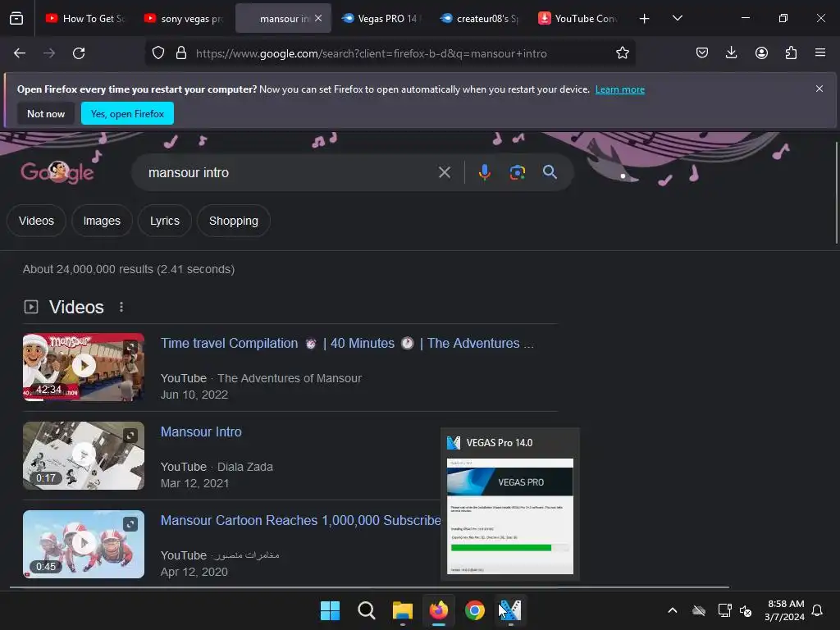The width and height of the screenshot is (840, 630).
Task: Filter results by Videos
Action: tap(36, 221)
